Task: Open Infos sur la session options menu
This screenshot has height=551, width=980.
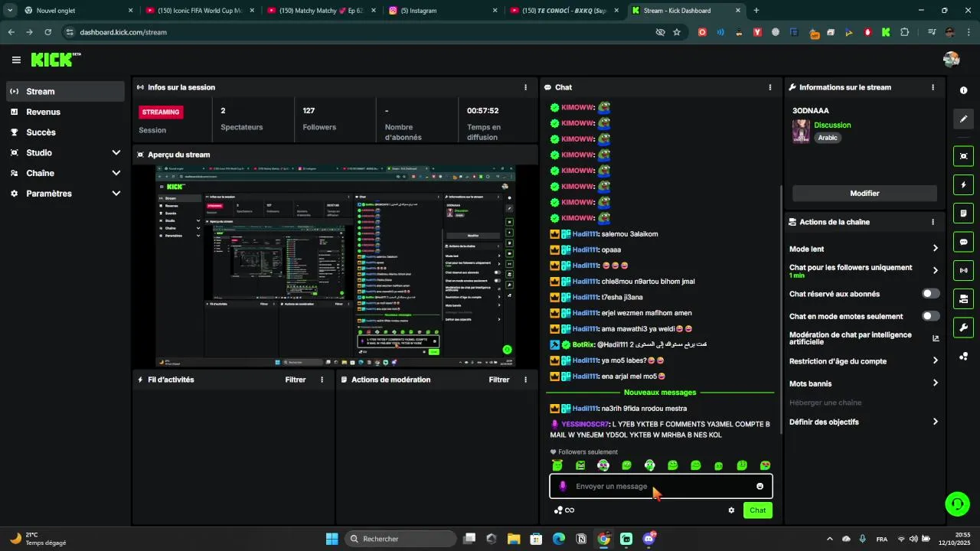Action: [525, 87]
